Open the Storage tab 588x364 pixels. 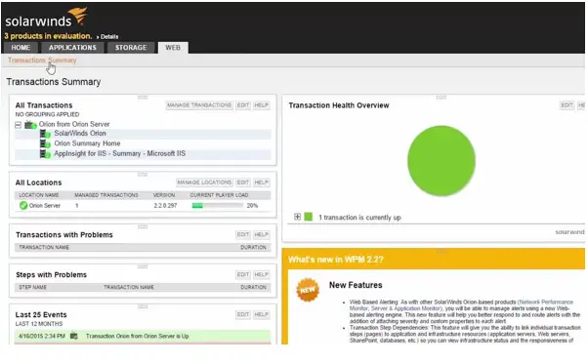(131, 48)
